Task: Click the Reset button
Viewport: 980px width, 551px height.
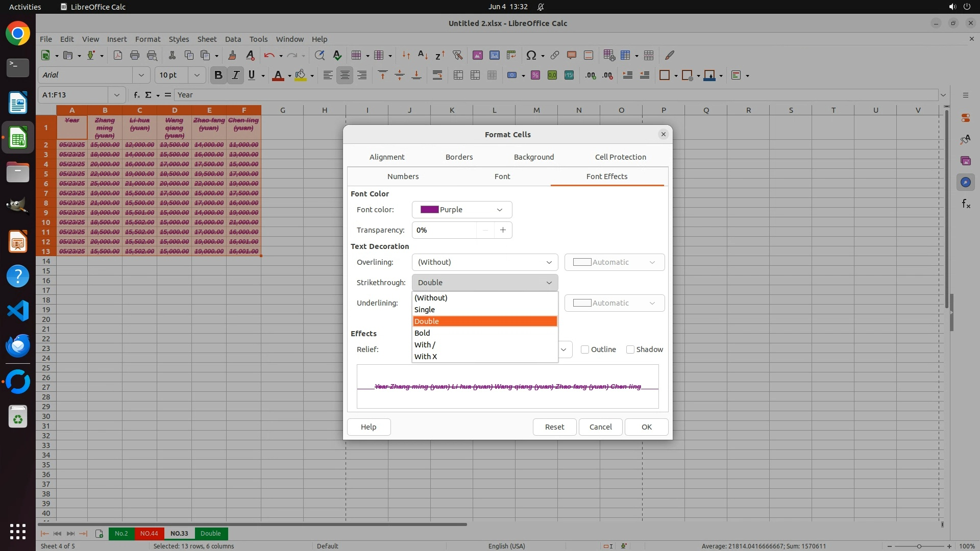Action: coord(554,427)
